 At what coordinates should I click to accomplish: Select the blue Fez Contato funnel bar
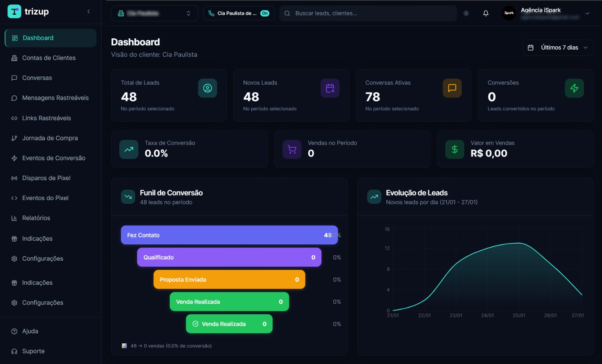coord(229,235)
